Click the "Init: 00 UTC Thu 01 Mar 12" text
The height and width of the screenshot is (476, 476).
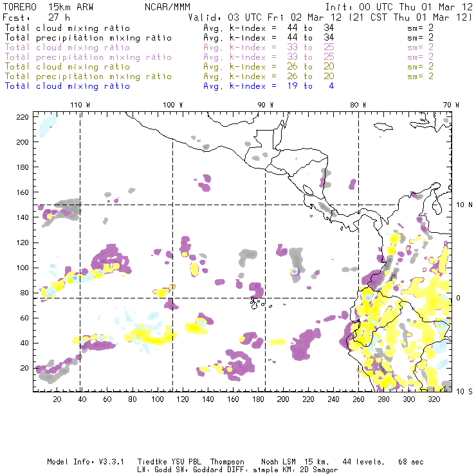[399, 7]
